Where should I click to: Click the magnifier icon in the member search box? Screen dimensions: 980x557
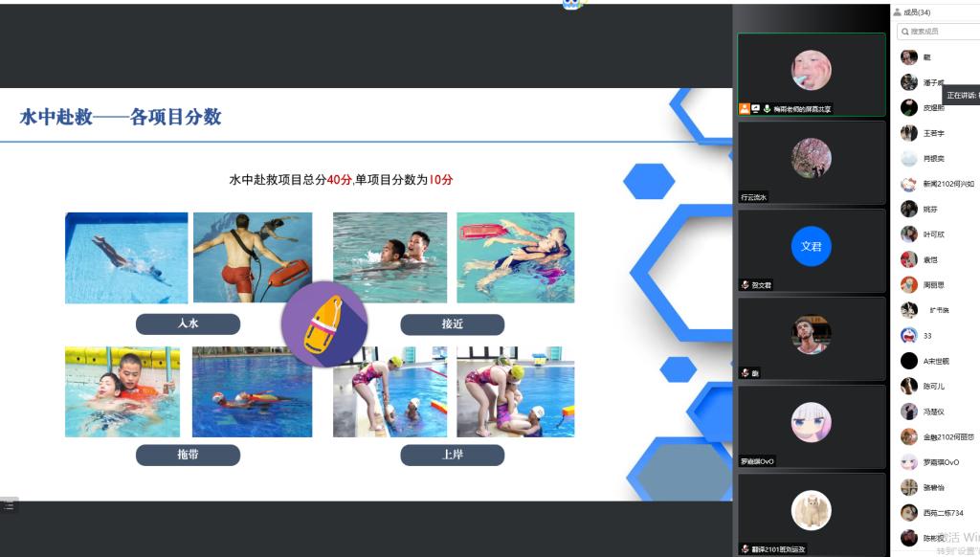pyautogui.click(x=903, y=32)
